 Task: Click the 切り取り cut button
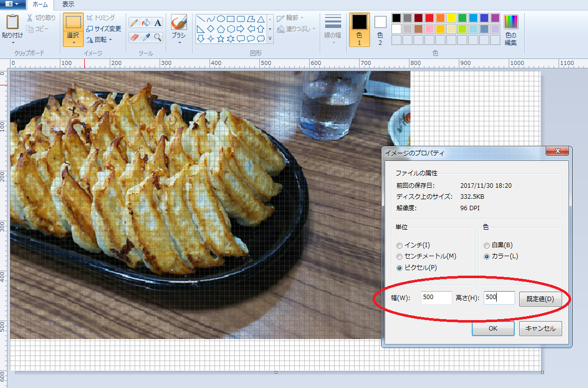click(41, 17)
